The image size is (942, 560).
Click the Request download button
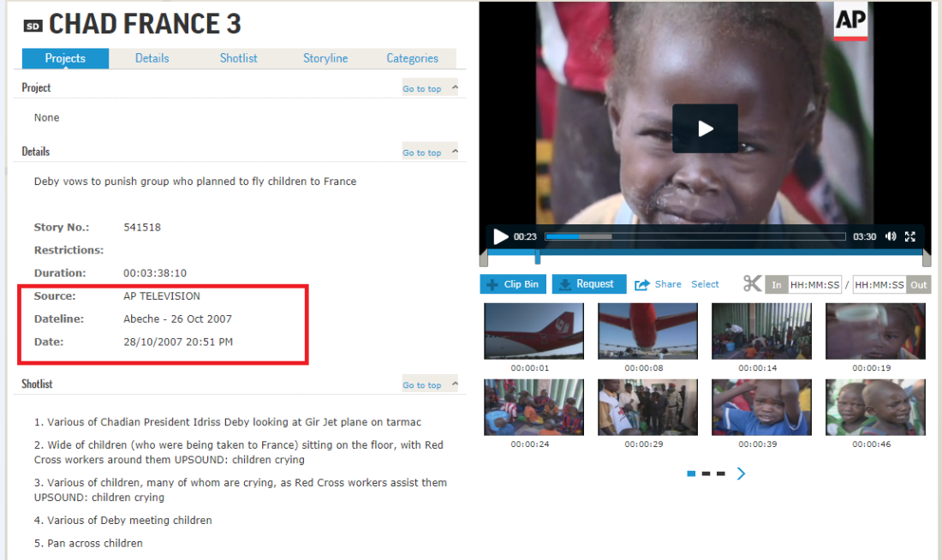pyautogui.click(x=589, y=284)
